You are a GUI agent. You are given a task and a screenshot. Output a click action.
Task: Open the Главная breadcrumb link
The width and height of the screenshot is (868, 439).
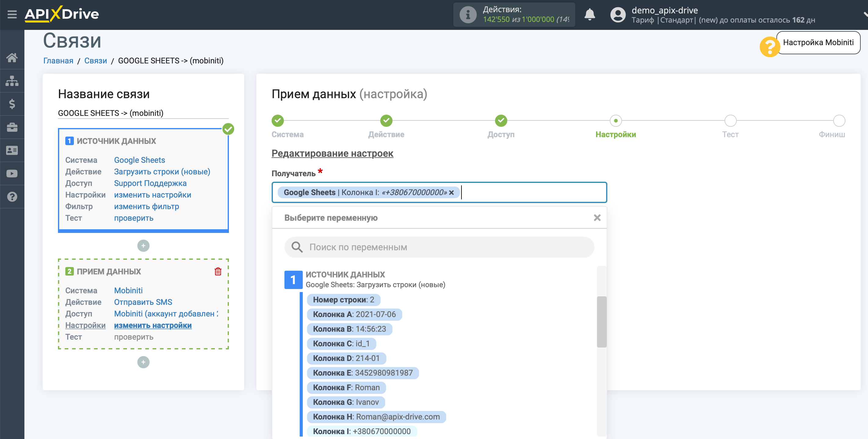[x=58, y=61]
